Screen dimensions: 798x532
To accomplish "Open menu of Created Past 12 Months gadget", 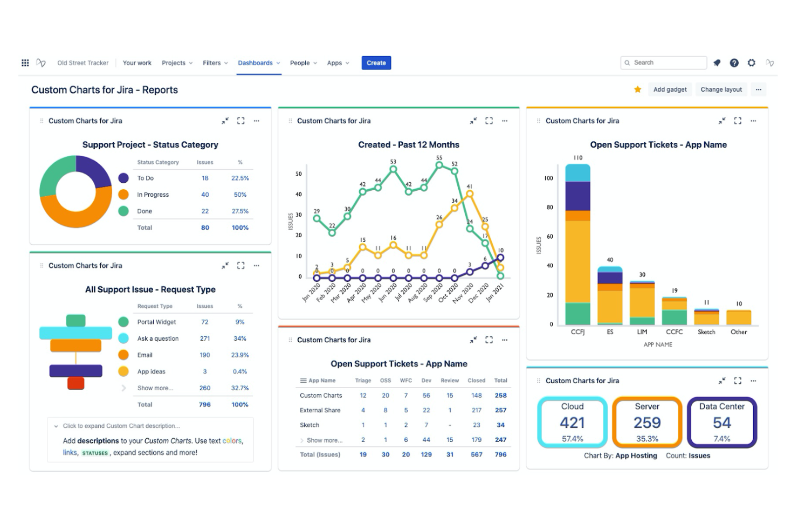I will tap(504, 121).
